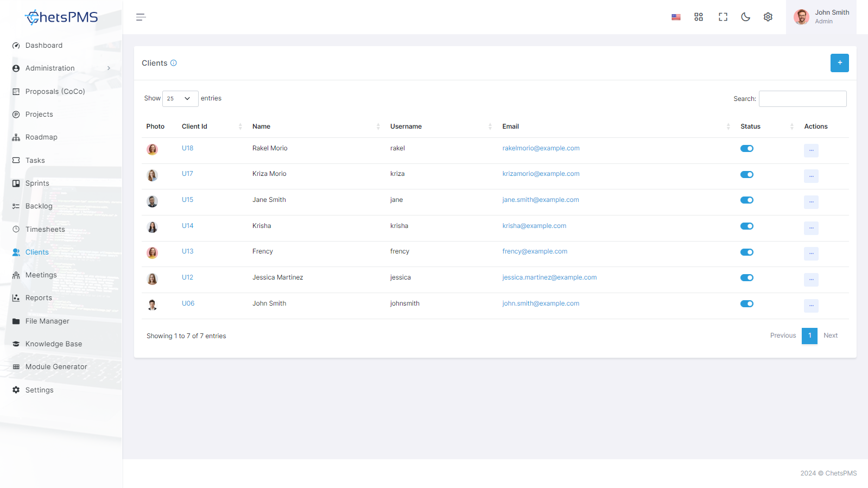The height and width of the screenshot is (488, 868).
Task: Open actions menu for Jane Smith
Action: point(811,202)
